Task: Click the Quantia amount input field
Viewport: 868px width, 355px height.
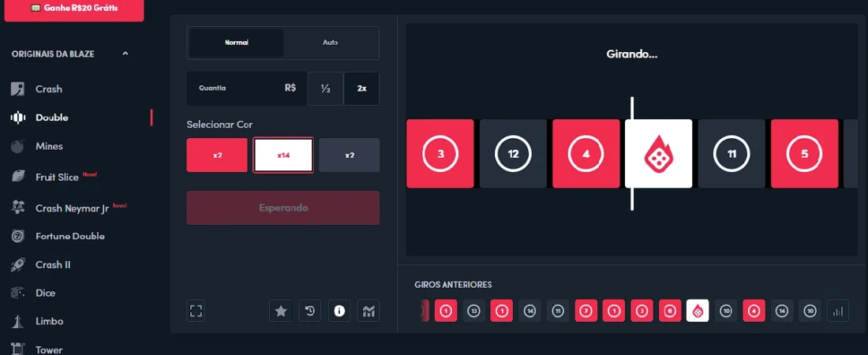Action: [246, 88]
